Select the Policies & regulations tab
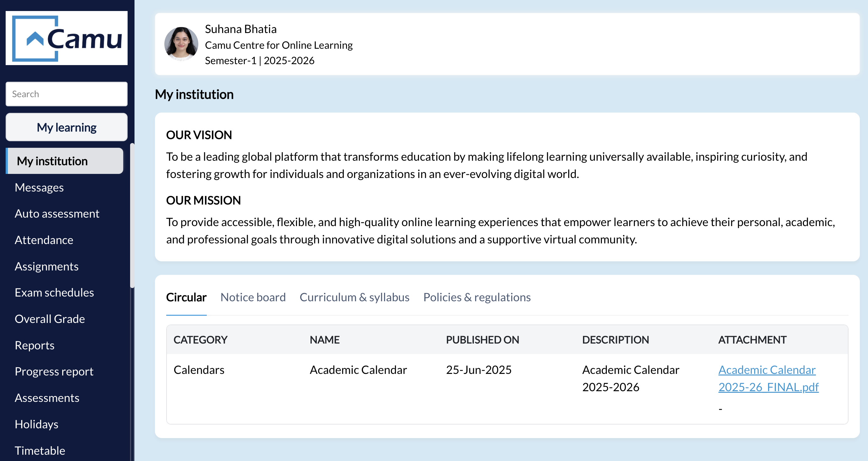Screen dimensions: 868x461 pyautogui.click(x=477, y=297)
